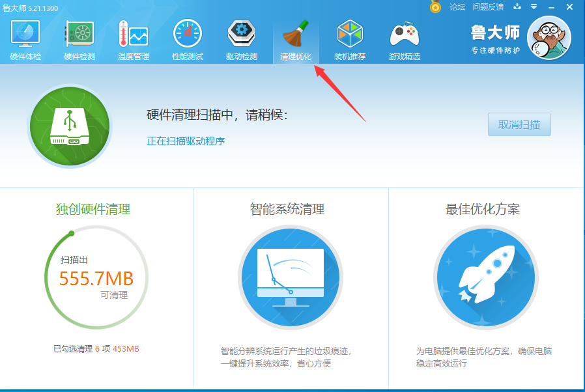Browse 游戏精选 featured games
The image size is (585, 392).
click(x=404, y=38)
